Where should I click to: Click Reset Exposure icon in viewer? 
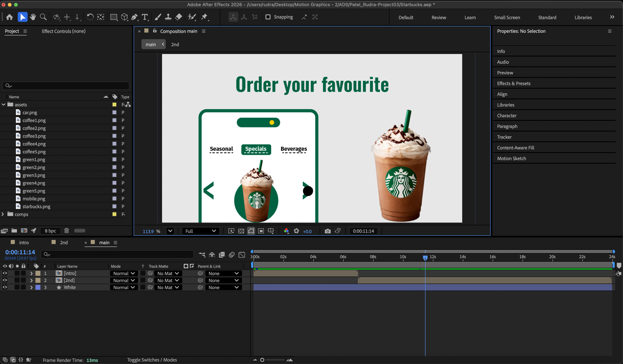coord(296,231)
